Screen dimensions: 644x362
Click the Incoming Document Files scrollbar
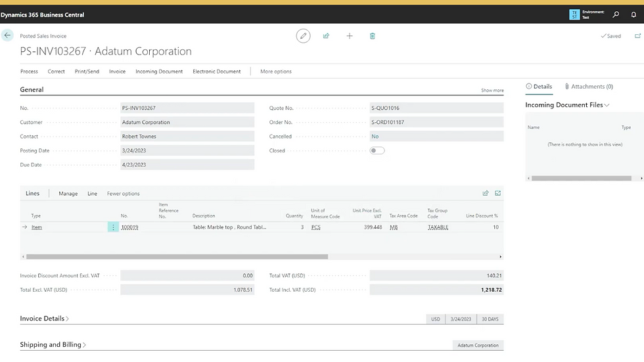coord(581,178)
